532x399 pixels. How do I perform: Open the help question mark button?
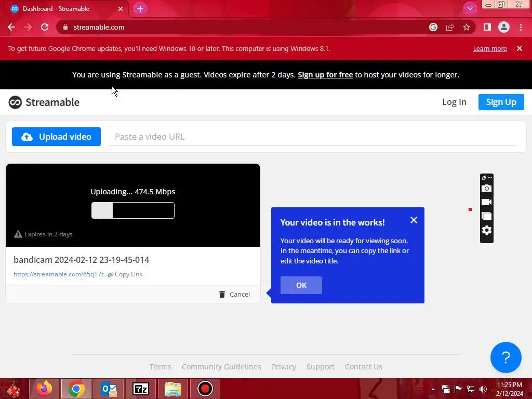[x=506, y=357]
